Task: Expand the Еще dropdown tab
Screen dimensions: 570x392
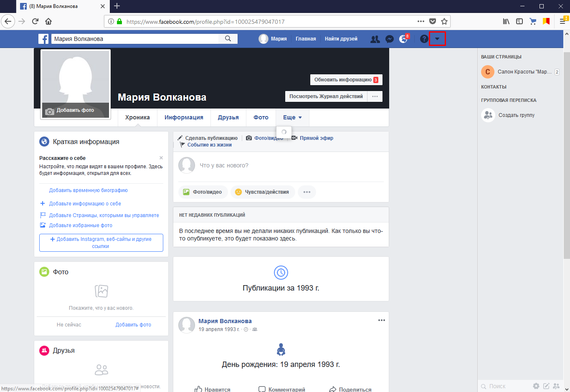Action: click(292, 117)
